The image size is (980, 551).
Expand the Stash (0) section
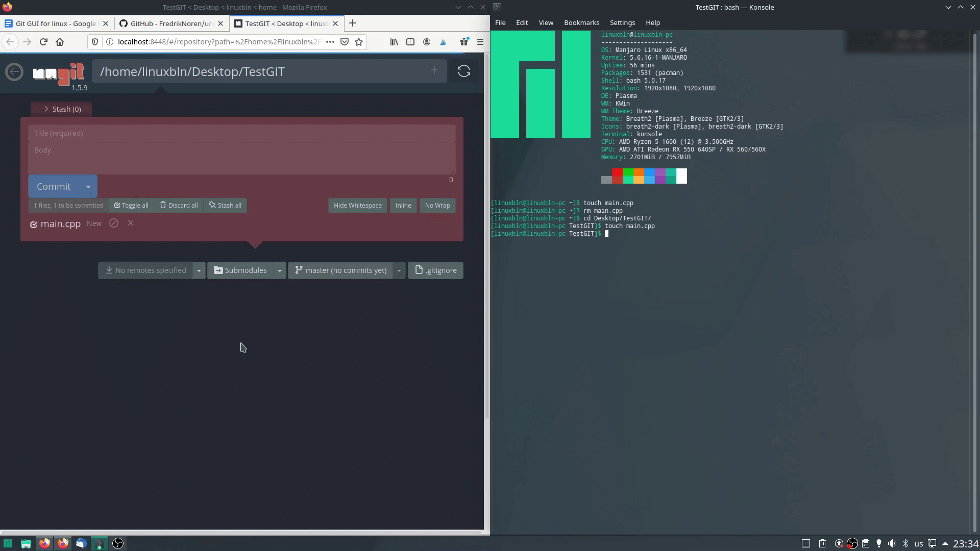pyautogui.click(x=61, y=109)
